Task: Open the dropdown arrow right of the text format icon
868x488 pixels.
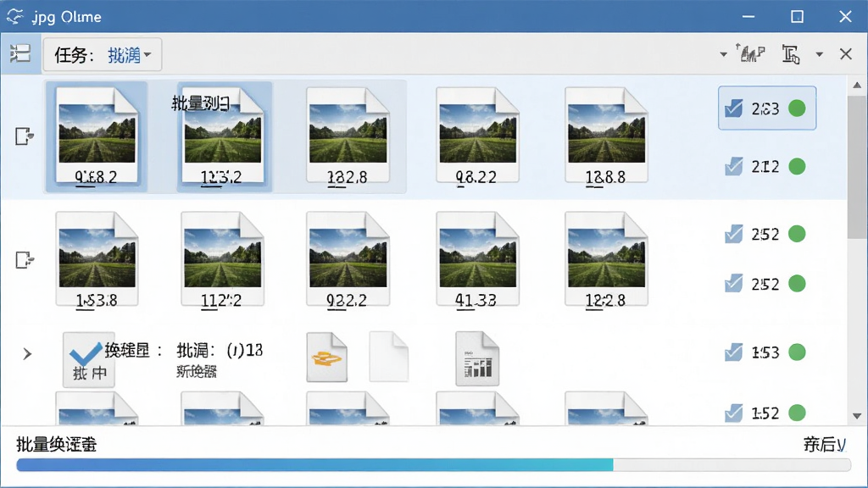Action: tap(820, 54)
